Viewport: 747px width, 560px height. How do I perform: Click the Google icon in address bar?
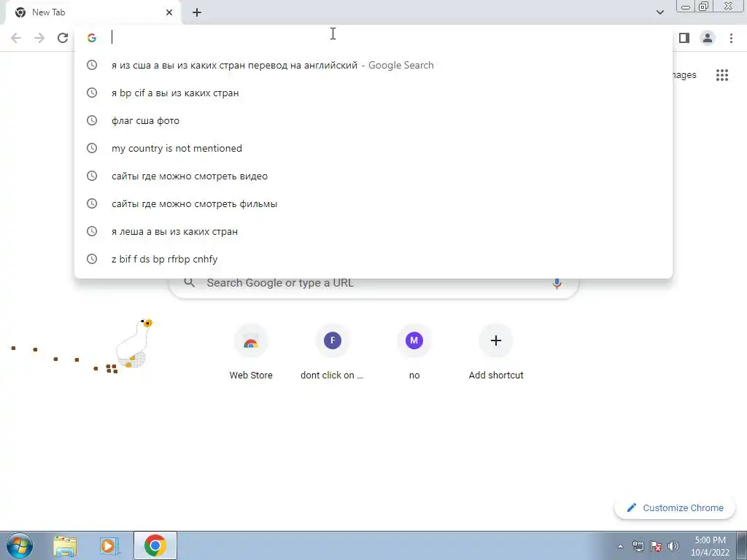(91, 38)
